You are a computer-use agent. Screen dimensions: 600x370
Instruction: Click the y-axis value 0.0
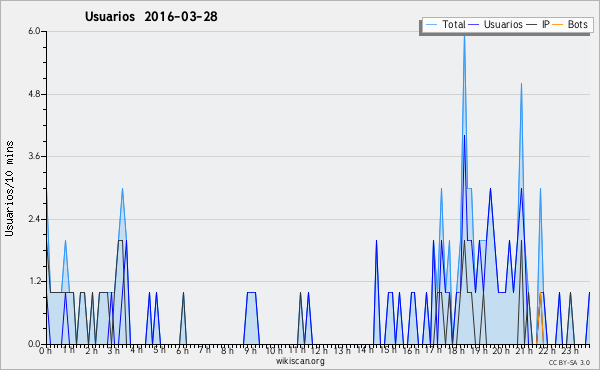tap(34, 344)
